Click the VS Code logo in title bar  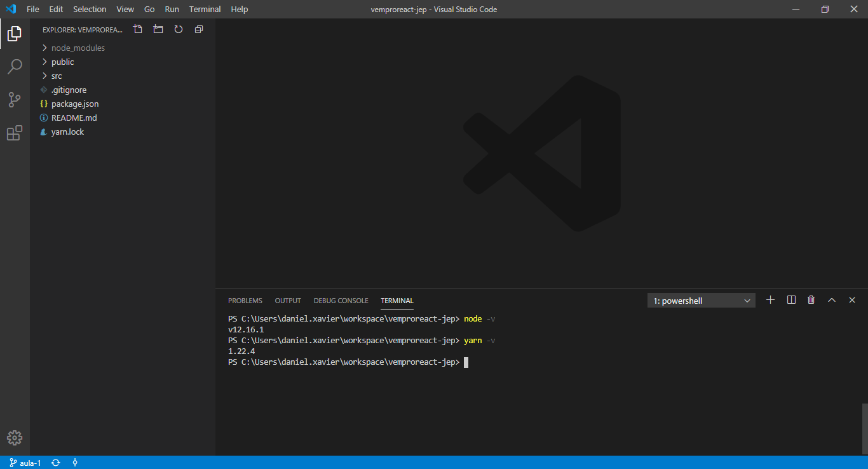11,9
